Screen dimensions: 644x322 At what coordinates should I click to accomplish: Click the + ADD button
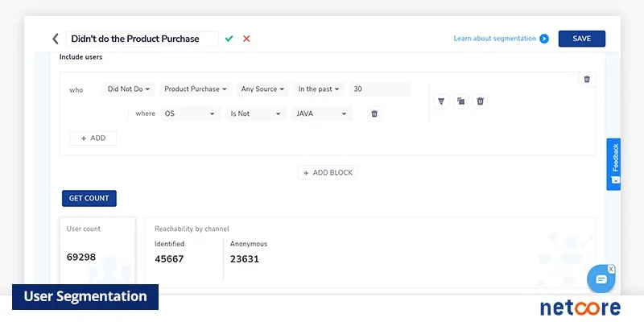click(x=93, y=138)
